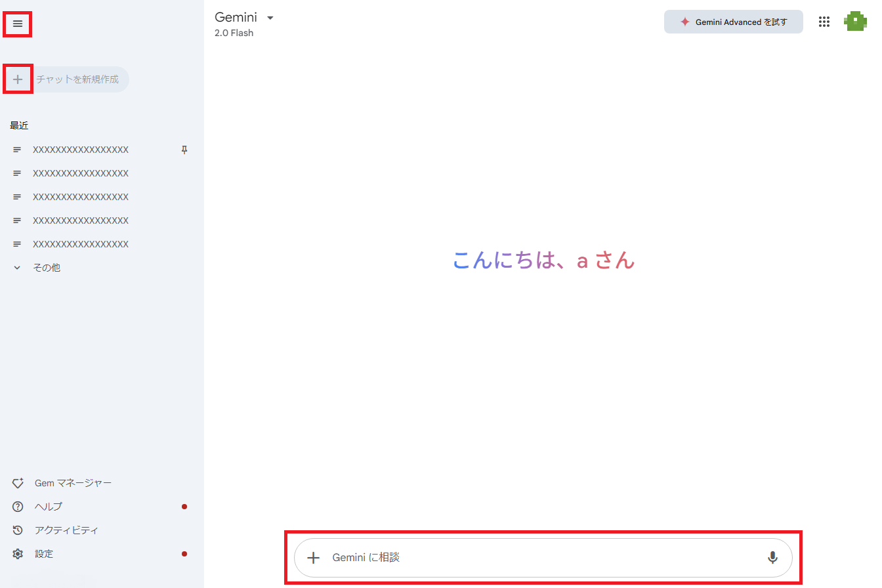Click the 設定 gear icon

[18, 554]
